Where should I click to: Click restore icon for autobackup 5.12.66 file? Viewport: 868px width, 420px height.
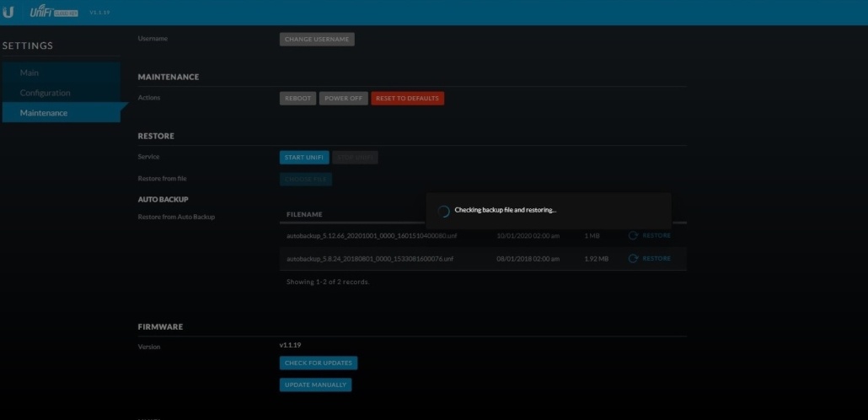tap(634, 235)
